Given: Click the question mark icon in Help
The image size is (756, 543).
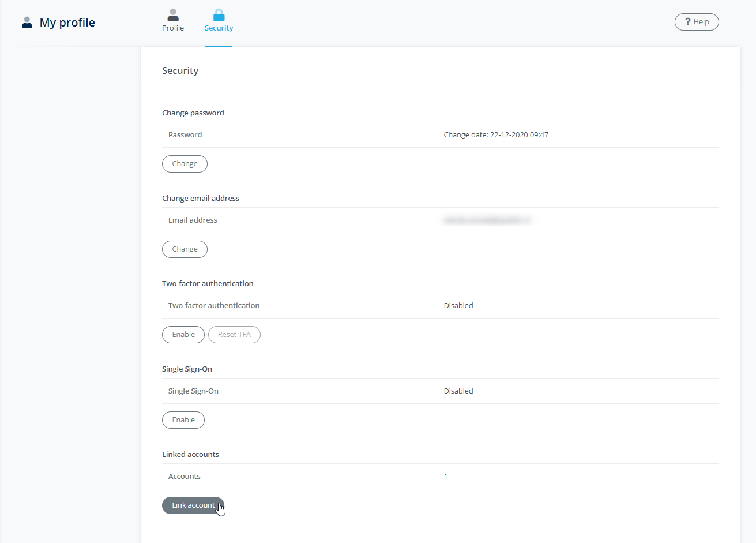Looking at the screenshot, I should click(687, 22).
